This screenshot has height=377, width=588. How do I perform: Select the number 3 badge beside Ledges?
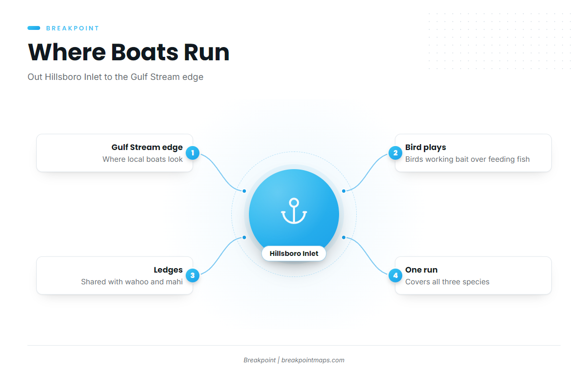pos(193,276)
